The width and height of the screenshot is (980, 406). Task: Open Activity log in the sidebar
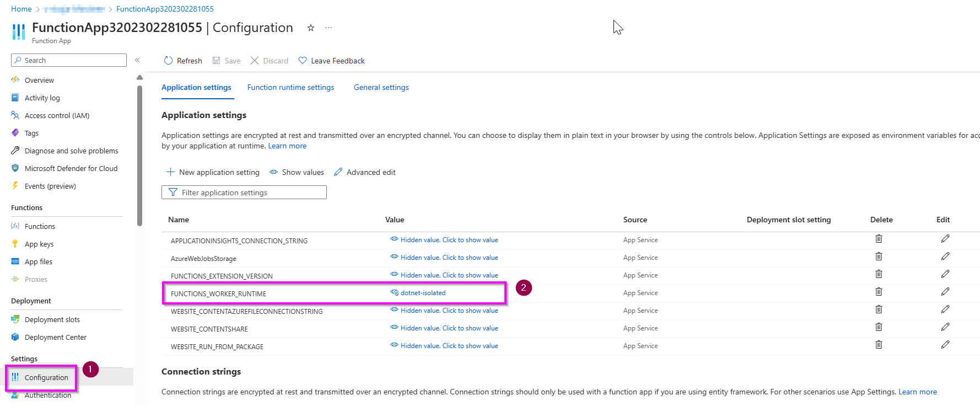[x=42, y=98]
